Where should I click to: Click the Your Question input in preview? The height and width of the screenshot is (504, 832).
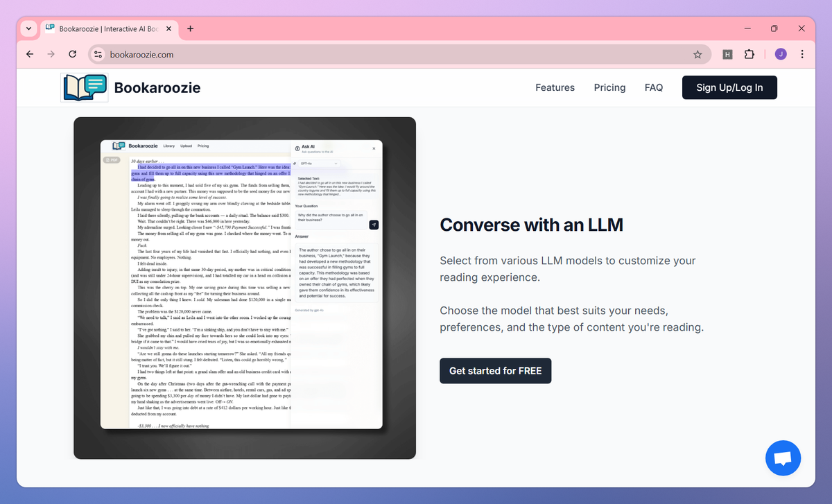[331, 219]
